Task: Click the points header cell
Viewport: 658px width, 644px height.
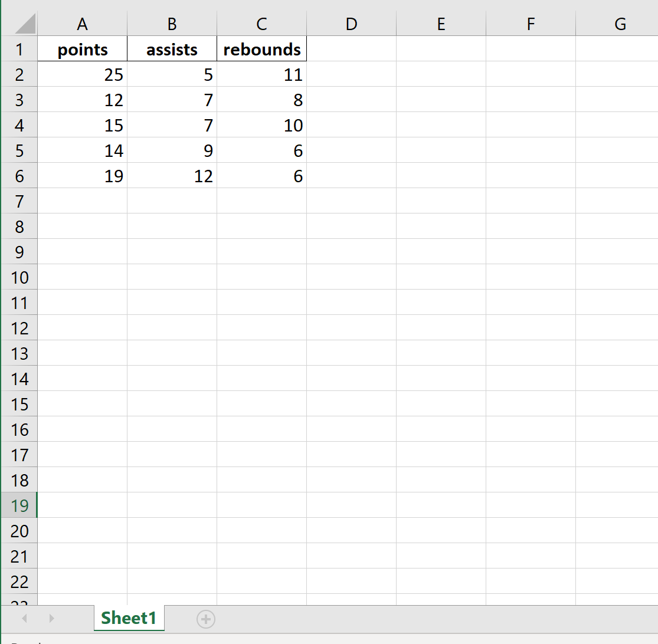Action: pyautogui.click(x=82, y=49)
